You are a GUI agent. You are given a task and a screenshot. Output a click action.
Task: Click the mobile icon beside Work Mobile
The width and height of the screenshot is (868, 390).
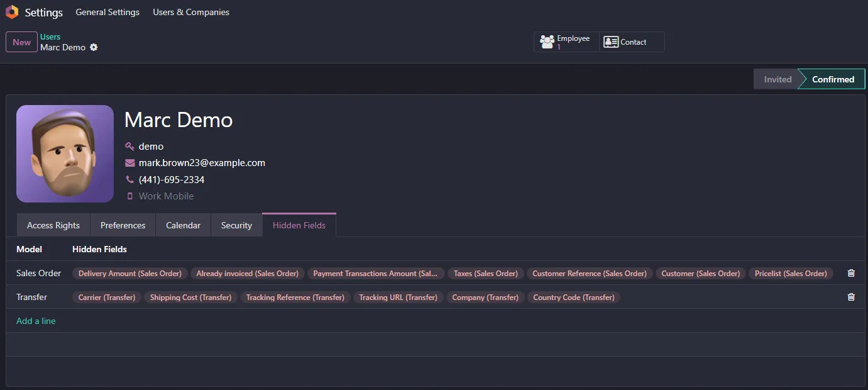tap(130, 196)
